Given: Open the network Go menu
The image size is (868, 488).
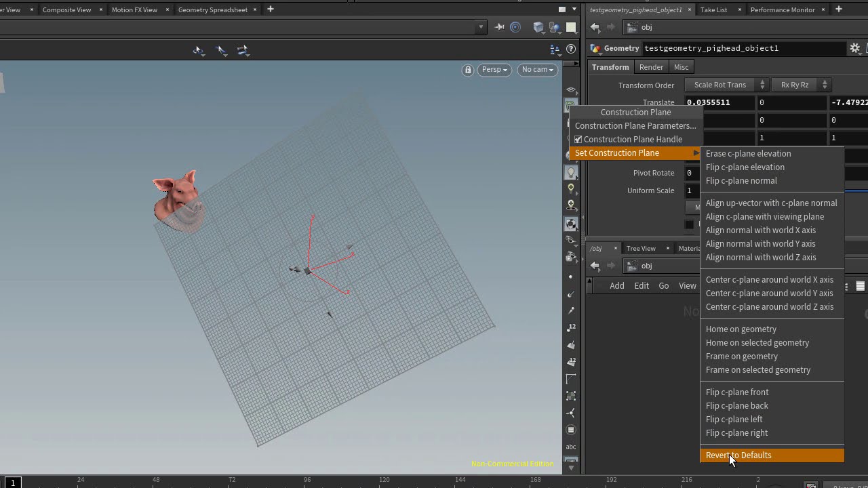Looking at the screenshot, I should (x=663, y=286).
